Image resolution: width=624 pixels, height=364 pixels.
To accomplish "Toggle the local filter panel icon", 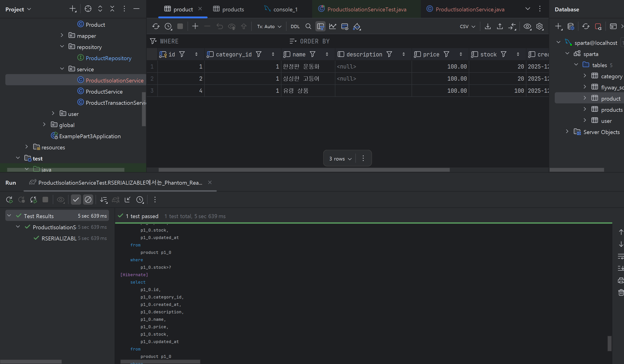I will [320, 26].
